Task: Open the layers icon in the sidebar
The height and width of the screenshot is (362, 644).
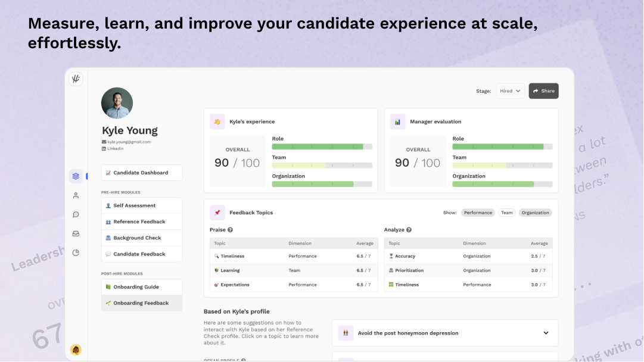Action: [x=76, y=176]
